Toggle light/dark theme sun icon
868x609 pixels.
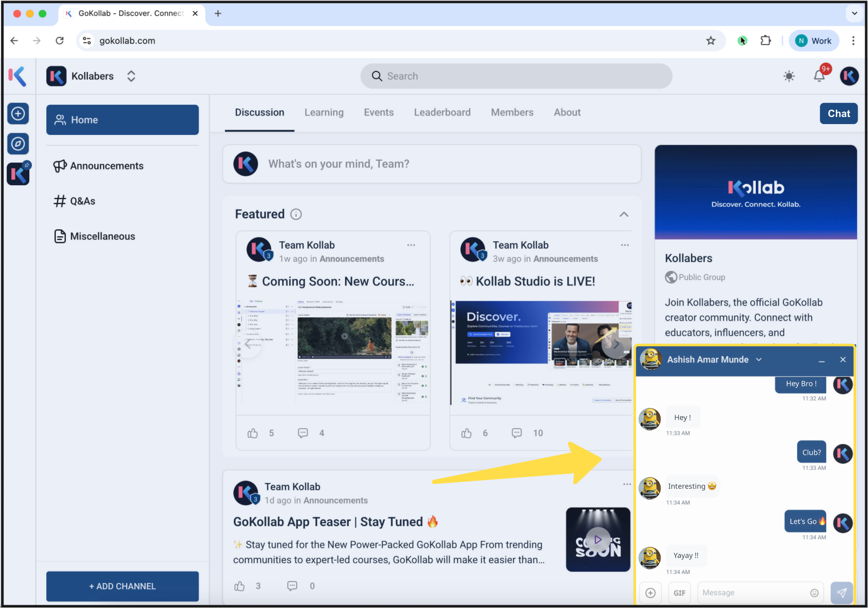[x=789, y=76]
